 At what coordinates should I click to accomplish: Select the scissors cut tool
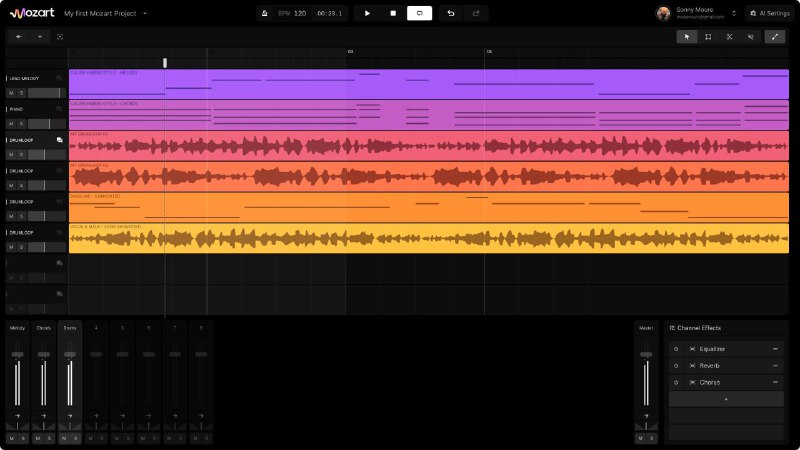tap(729, 37)
